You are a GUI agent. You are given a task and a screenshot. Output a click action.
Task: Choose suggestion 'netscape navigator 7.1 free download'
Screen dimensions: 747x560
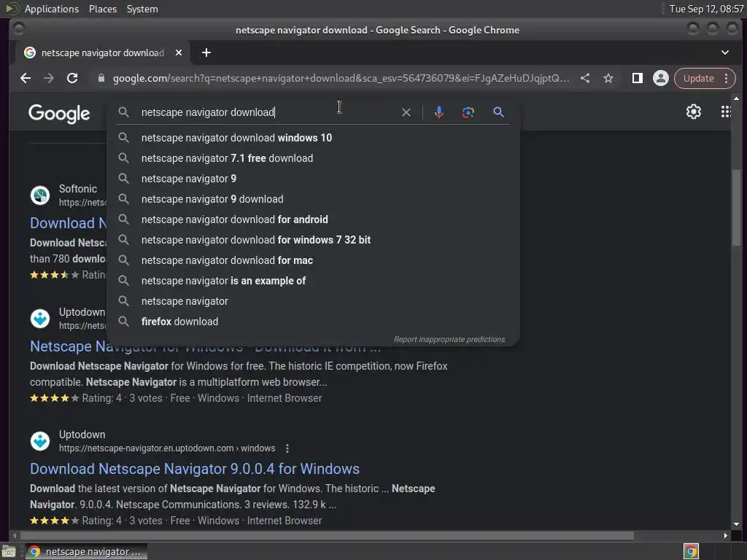click(x=314, y=158)
